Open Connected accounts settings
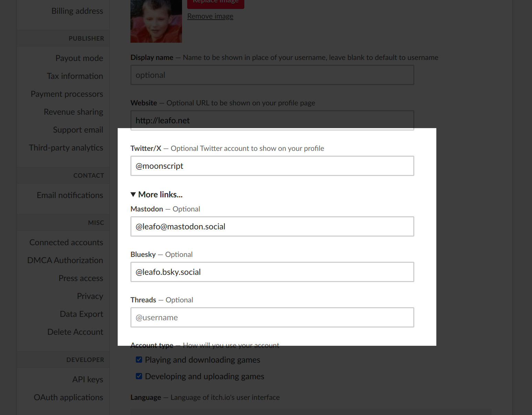This screenshot has height=415, width=532. tap(66, 242)
